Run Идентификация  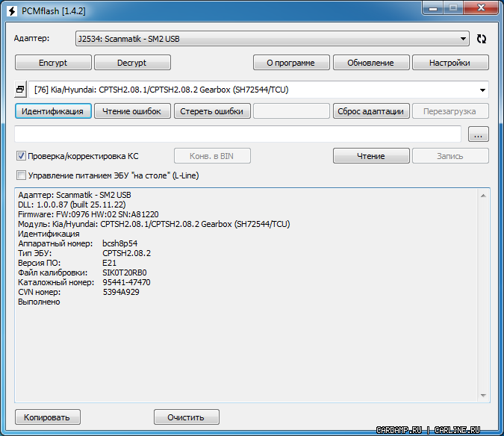tap(53, 111)
